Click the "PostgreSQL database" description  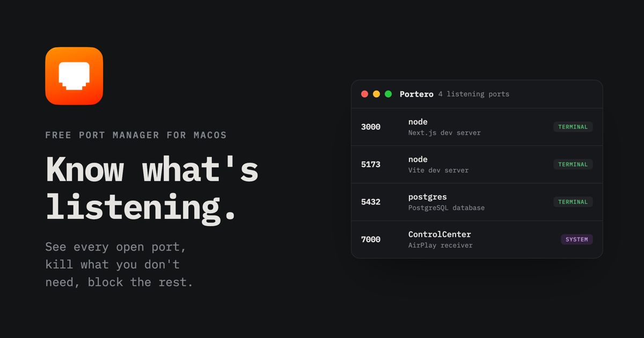pos(447,208)
